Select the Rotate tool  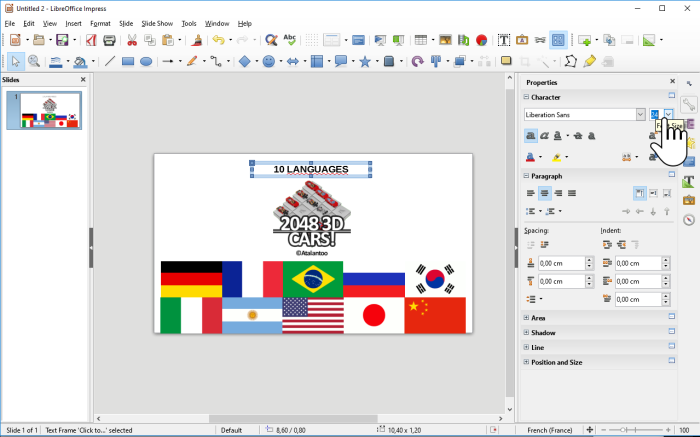coord(417,61)
